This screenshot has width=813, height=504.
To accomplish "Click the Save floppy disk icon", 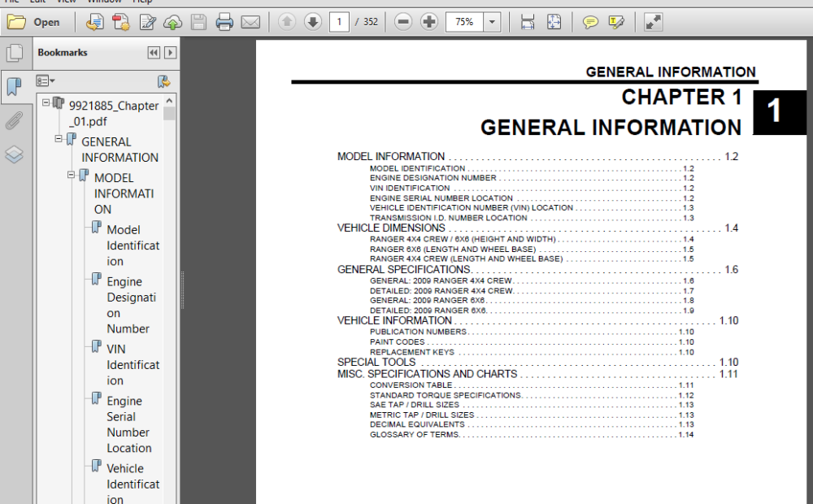I will click(x=198, y=22).
